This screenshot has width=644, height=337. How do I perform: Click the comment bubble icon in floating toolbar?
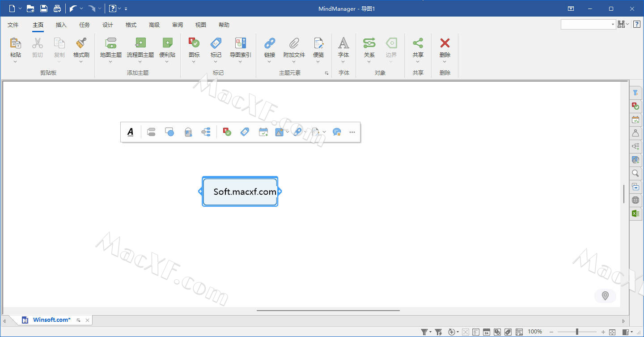337,132
